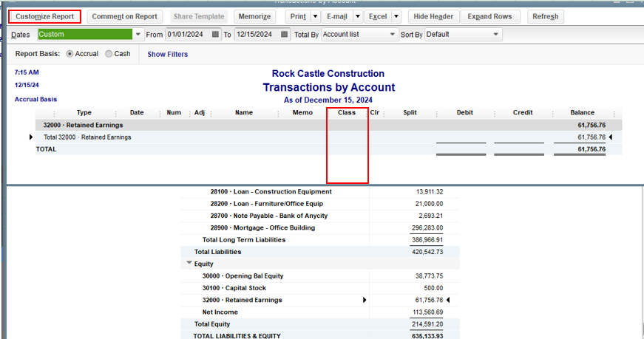Click the Name column header
Viewport: 644px width, 339px height.
[244, 112]
